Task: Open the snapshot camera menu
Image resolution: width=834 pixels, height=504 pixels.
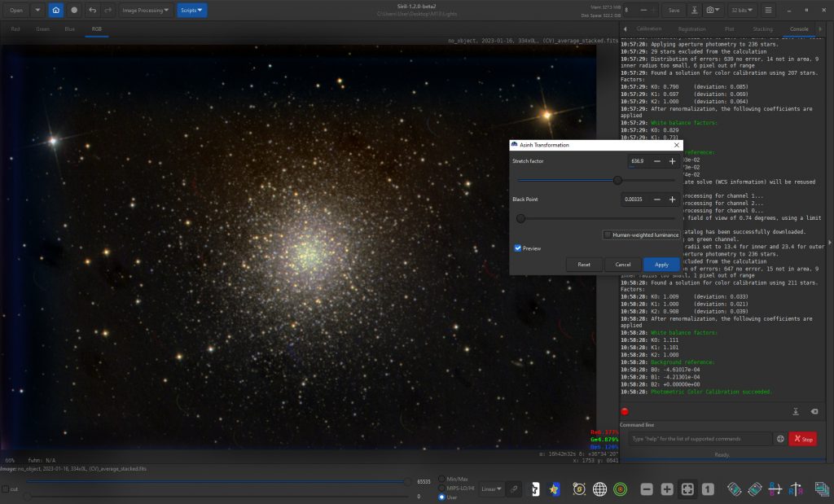Action: (713, 10)
